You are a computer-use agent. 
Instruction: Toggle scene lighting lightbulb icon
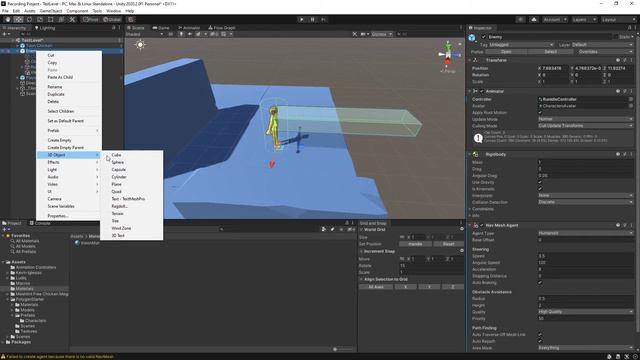[181, 34]
